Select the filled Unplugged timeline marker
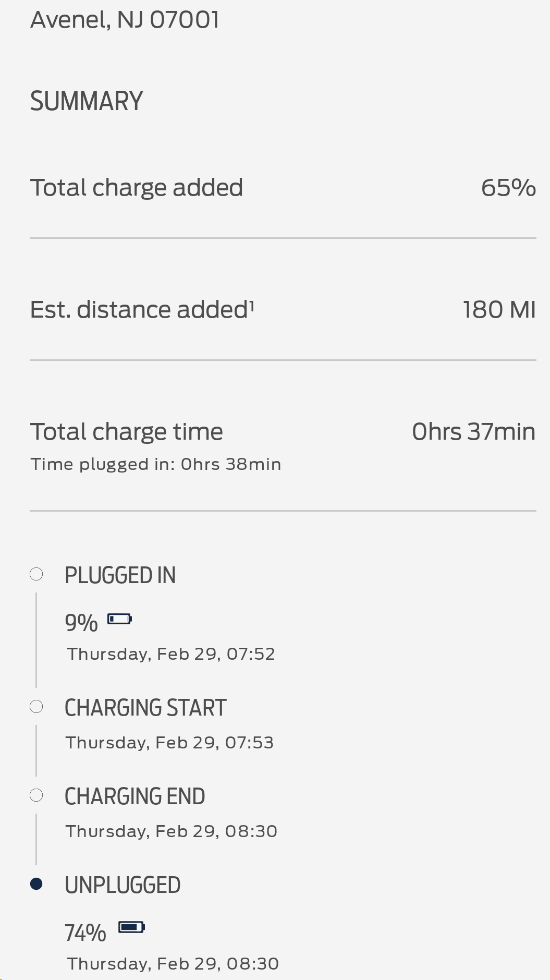 click(36, 884)
